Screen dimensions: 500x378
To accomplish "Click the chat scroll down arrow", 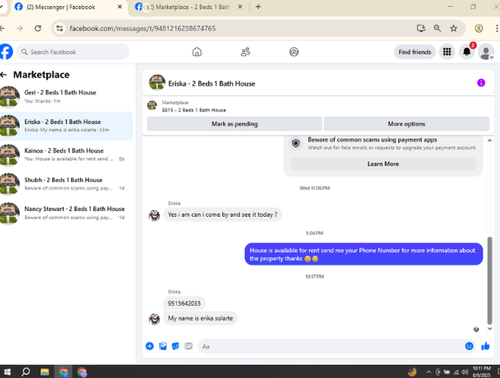I will [x=489, y=329].
